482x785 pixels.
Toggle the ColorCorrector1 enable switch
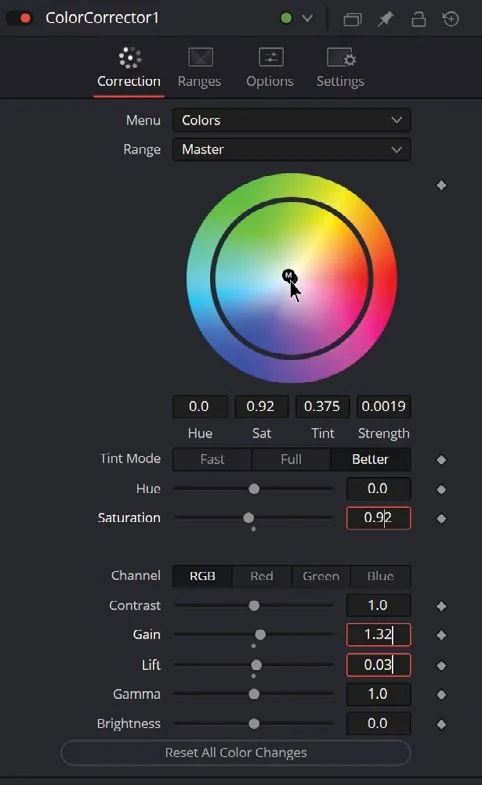point(19,19)
